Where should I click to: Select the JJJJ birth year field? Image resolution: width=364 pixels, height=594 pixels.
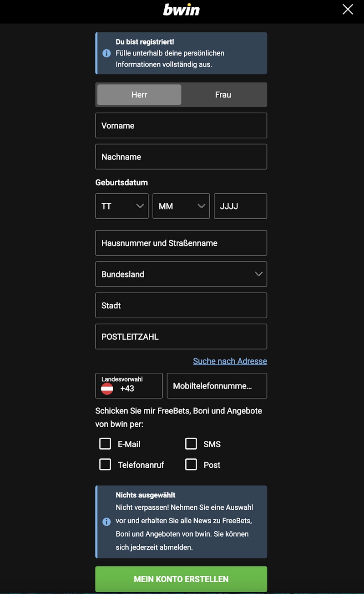[240, 206]
